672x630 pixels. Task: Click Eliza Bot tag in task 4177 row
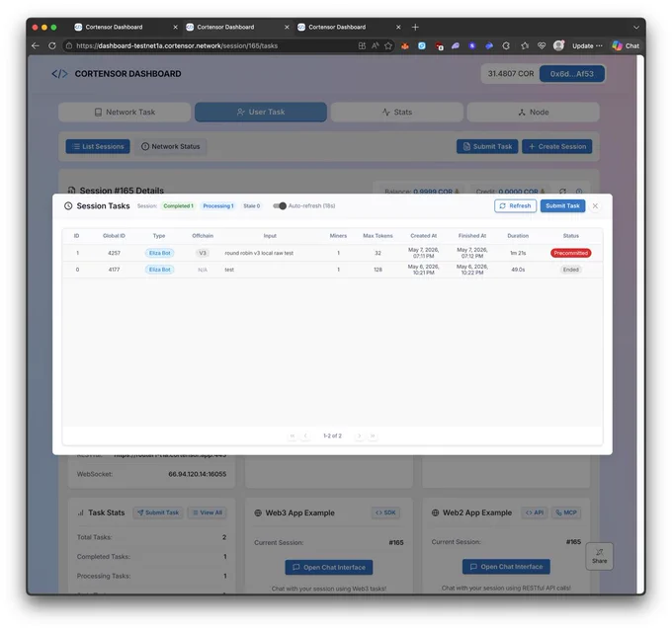click(159, 270)
